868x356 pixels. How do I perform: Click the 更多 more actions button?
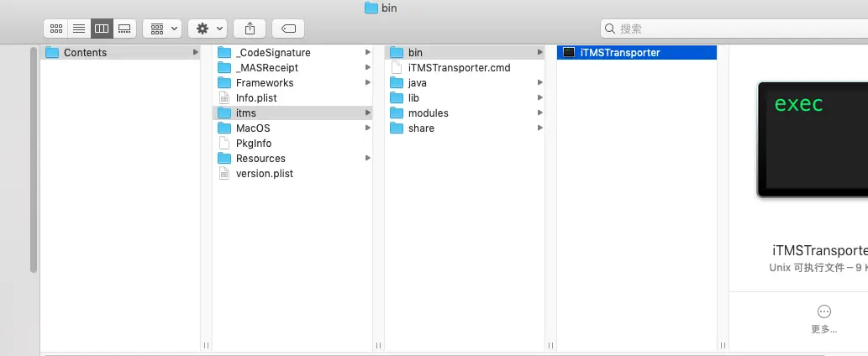tap(824, 319)
